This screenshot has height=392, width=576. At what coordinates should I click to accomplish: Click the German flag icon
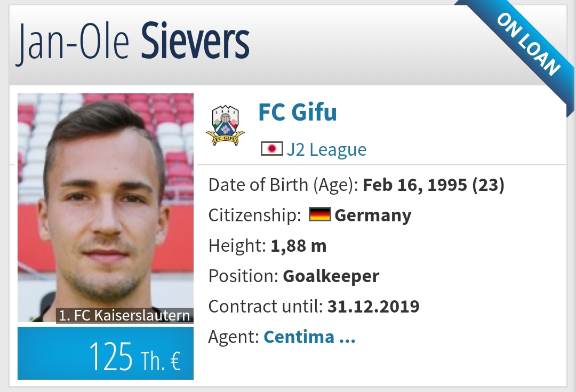pos(320,215)
